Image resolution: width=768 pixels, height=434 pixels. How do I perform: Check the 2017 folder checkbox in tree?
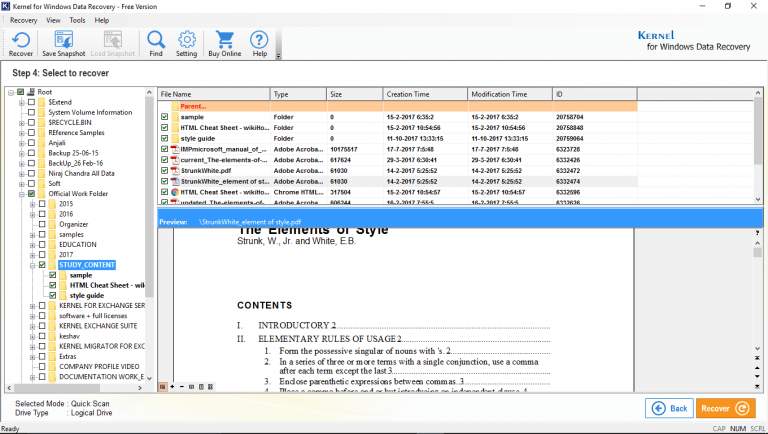point(42,255)
